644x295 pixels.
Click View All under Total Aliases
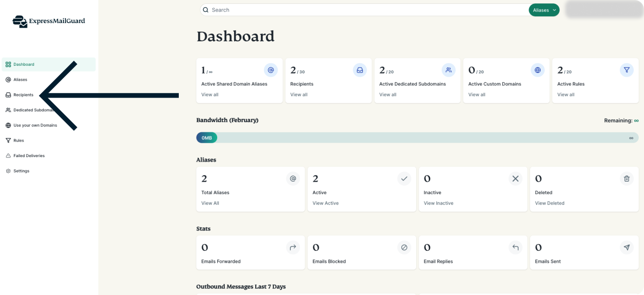pyautogui.click(x=210, y=203)
